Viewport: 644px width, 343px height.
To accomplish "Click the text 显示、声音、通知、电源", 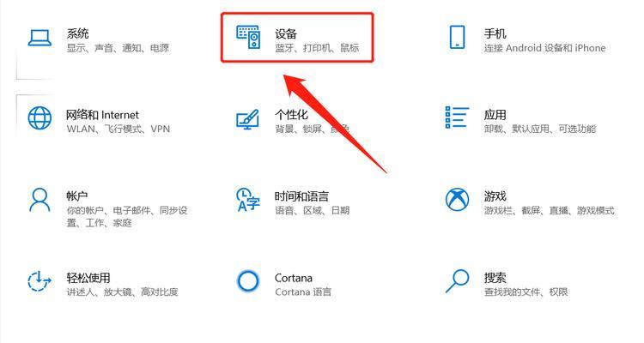I will 118,48.
